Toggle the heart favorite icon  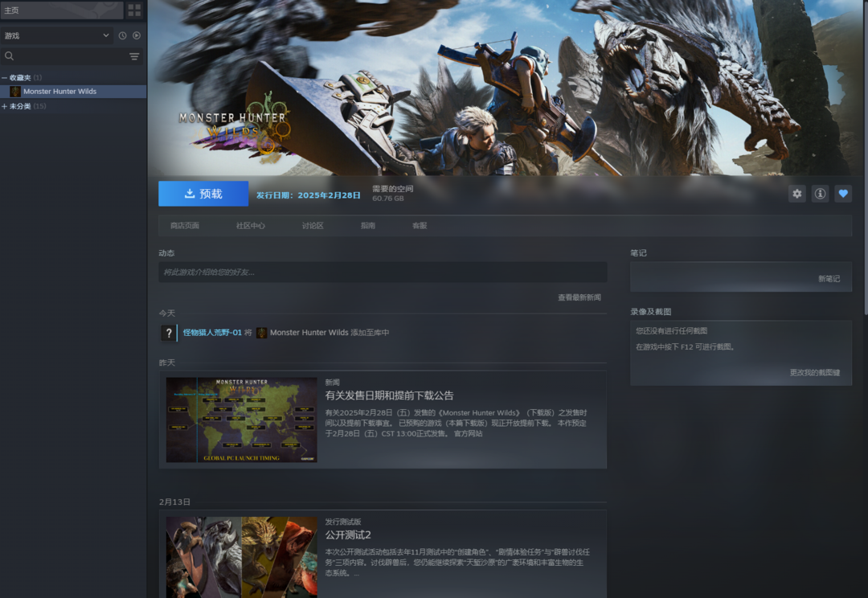842,194
